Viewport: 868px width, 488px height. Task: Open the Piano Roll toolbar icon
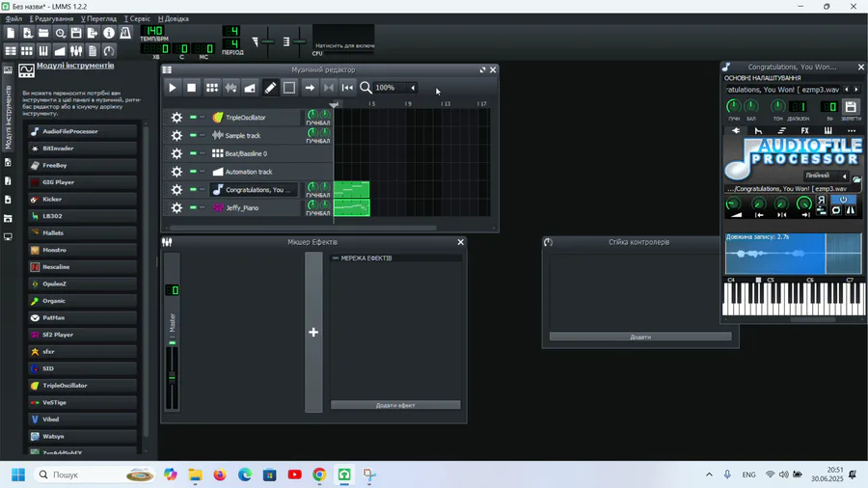point(43,51)
